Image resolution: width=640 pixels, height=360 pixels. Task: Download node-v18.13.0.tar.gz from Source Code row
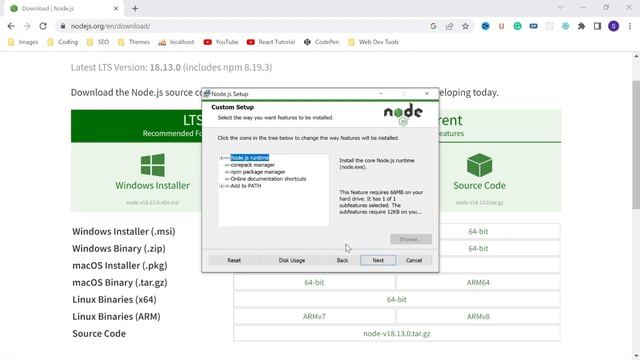tap(396, 334)
